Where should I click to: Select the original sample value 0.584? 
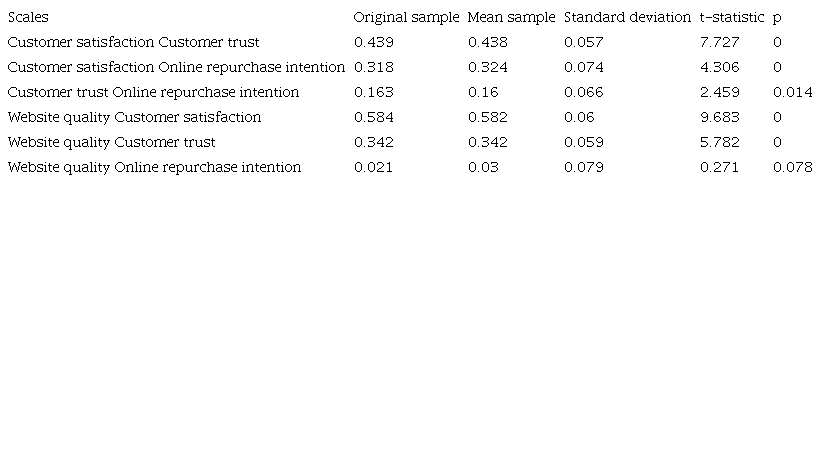pos(373,118)
